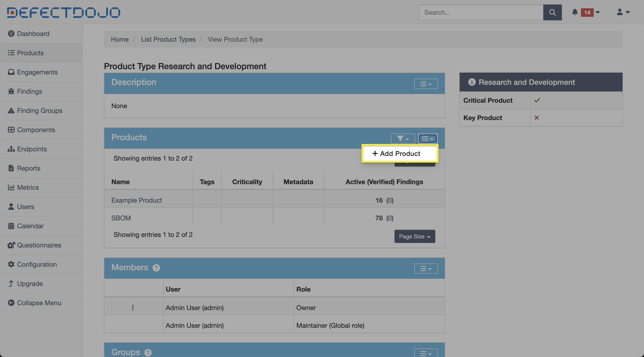Click the Members help question mark icon
644x357 pixels.
pyautogui.click(x=156, y=268)
